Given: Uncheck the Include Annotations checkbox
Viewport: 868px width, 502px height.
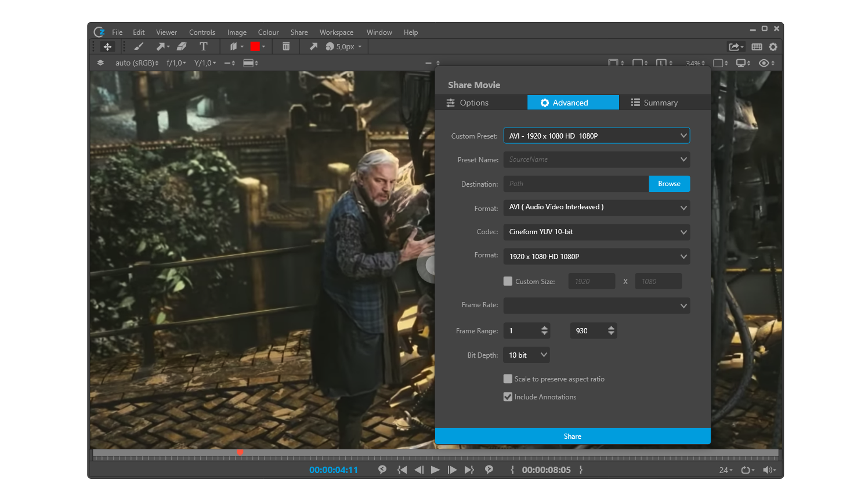Looking at the screenshot, I should coord(508,397).
